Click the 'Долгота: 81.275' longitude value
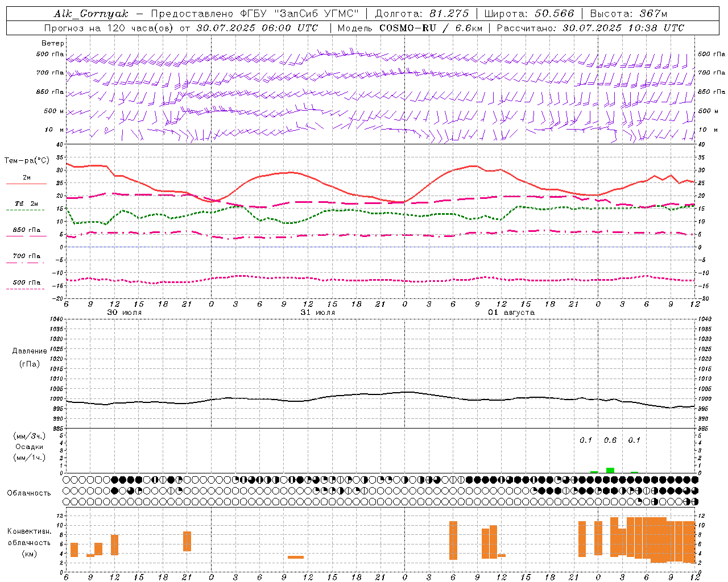This screenshot has height=582, width=728. point(422,14)
